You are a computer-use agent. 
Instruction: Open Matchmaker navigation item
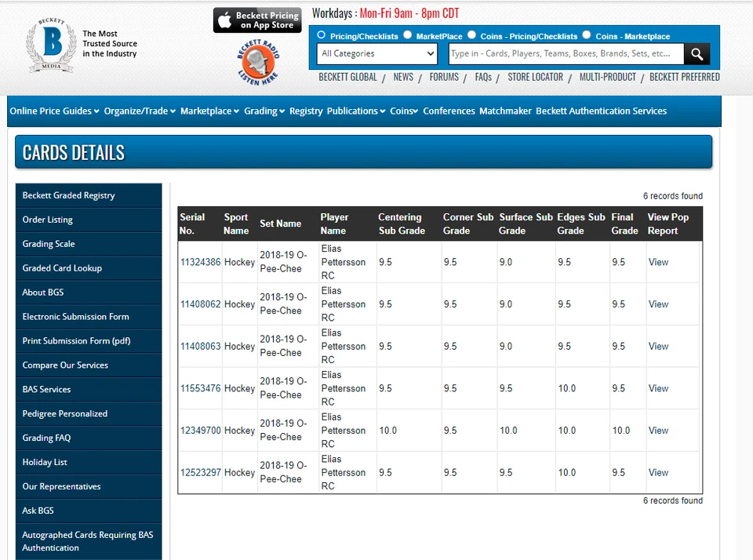point(505,111)
